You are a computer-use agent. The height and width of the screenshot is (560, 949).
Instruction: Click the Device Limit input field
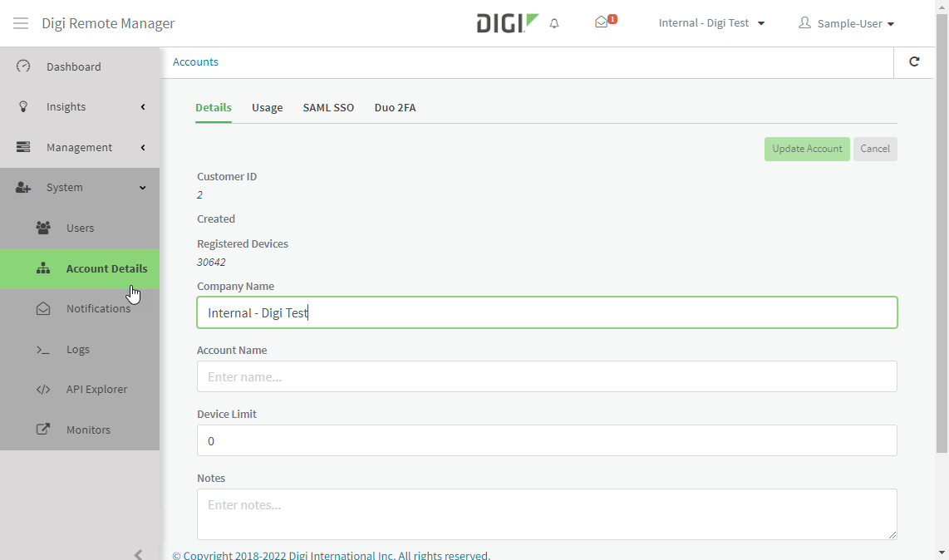(547, 440)
